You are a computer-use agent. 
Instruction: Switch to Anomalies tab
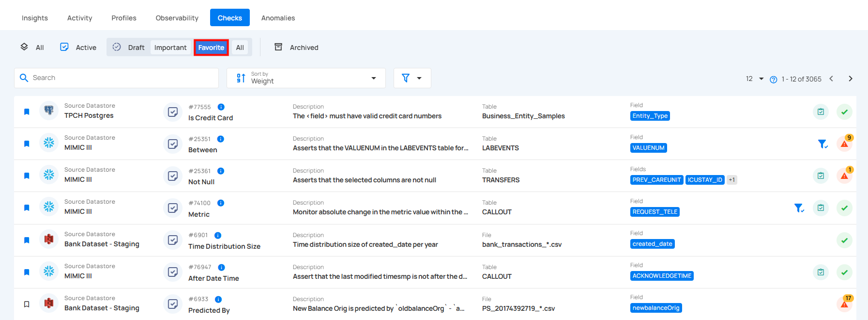coord(278,18)
